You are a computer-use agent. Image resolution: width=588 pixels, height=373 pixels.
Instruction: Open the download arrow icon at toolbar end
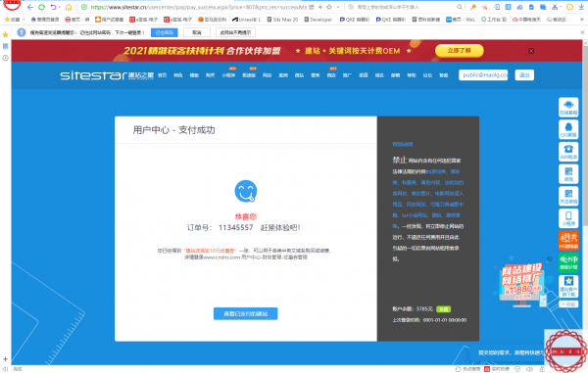[x=581, y=7]
